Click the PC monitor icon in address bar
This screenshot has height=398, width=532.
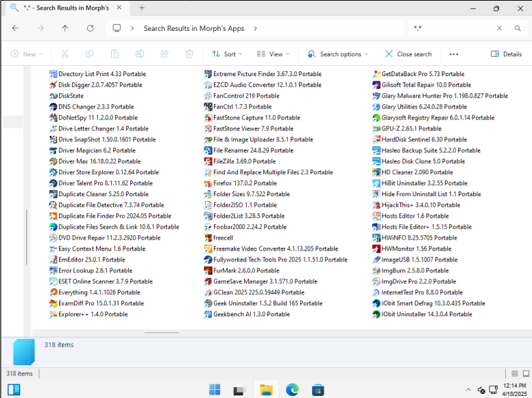(117, 28)
